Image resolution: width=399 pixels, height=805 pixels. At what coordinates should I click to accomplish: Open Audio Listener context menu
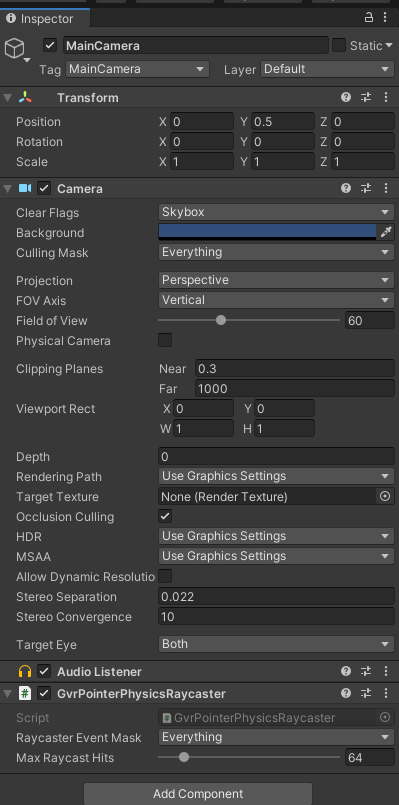(386, 671)
